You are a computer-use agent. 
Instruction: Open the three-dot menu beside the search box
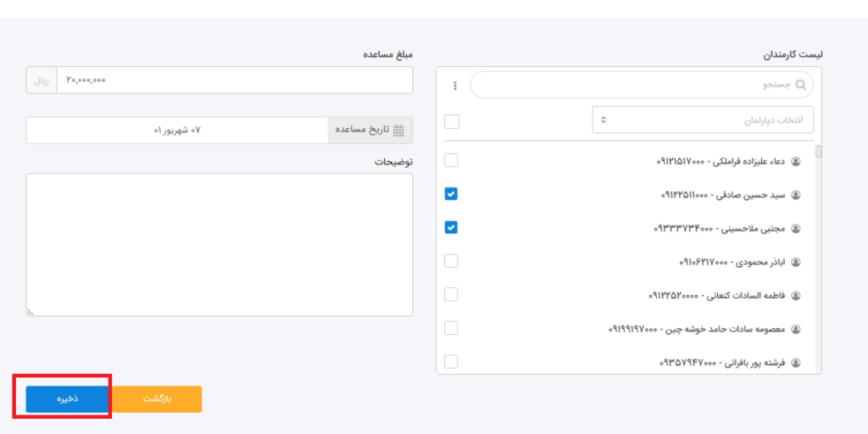(x=455, y=86)
